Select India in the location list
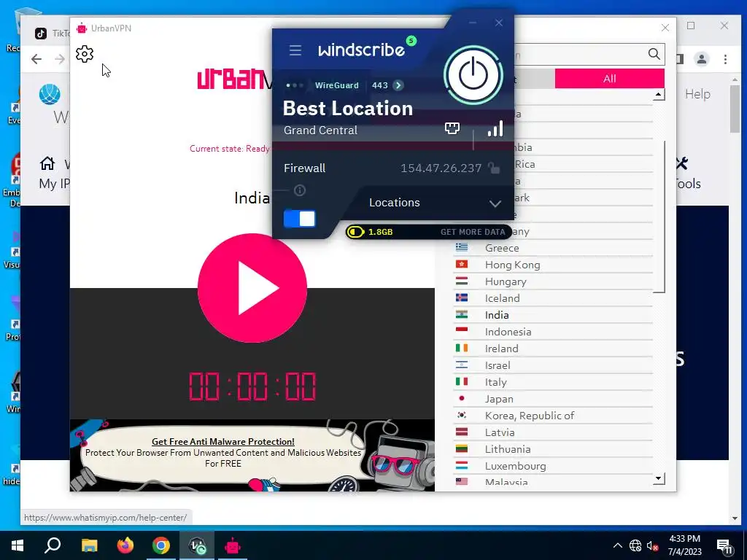Image resolution: width=747 pixels, height=560 pixels. (553, 315)
